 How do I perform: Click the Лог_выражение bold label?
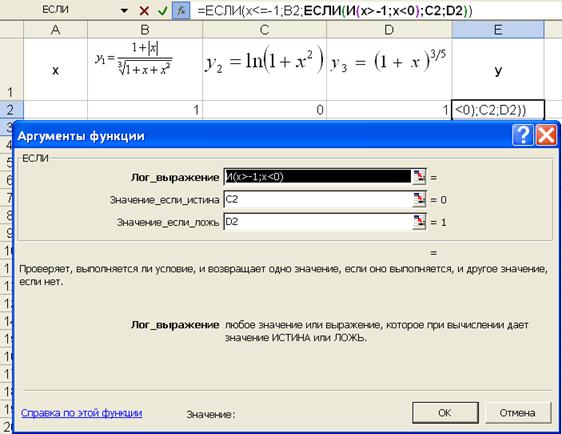coord(175,177)
